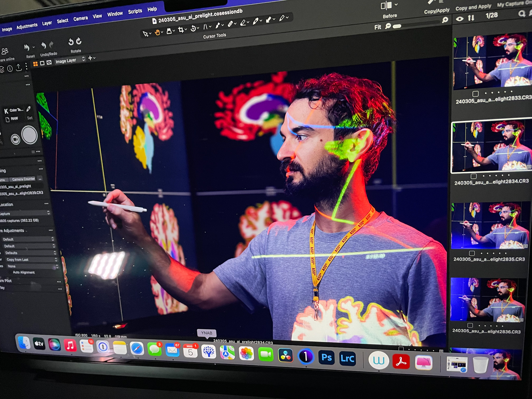Open Photoshop from the dock

click(326, 357)
